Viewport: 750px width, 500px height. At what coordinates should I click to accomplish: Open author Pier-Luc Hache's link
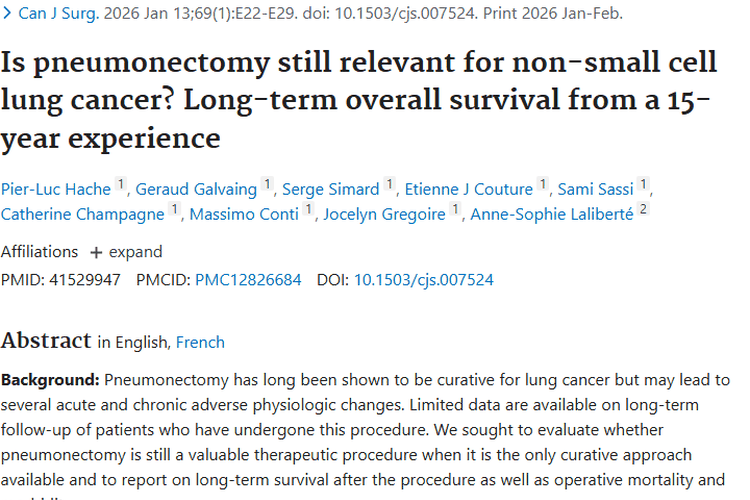point(56,189)
